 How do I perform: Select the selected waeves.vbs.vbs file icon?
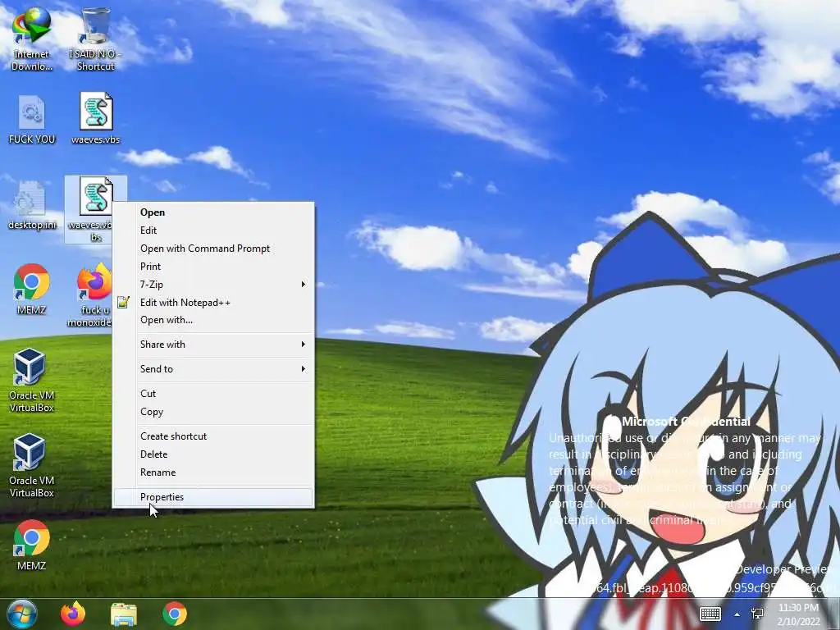pyautogui.click(x=95, y=209)
